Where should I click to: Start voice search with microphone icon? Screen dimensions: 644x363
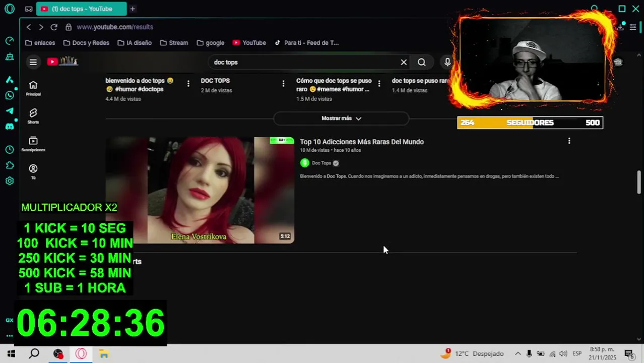447,62
